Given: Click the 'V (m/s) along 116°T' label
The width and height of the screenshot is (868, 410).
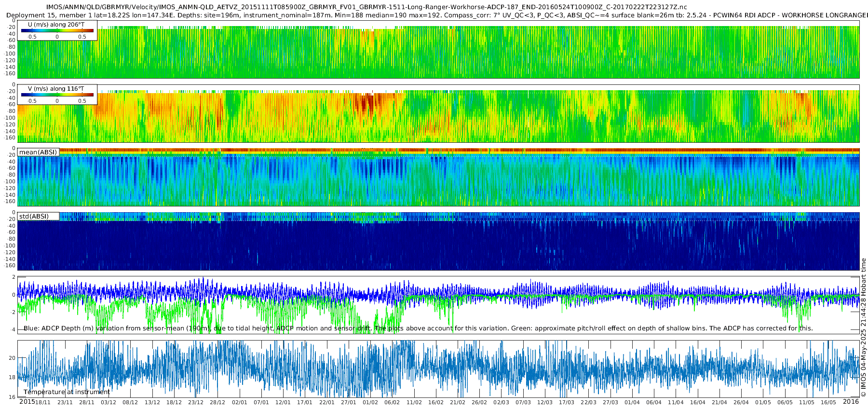Looking at the screenshot, I should coord(56,89).
